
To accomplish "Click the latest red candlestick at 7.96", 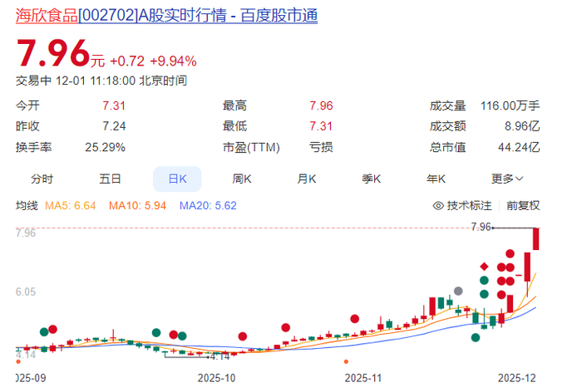I will (x=535, y=239).
